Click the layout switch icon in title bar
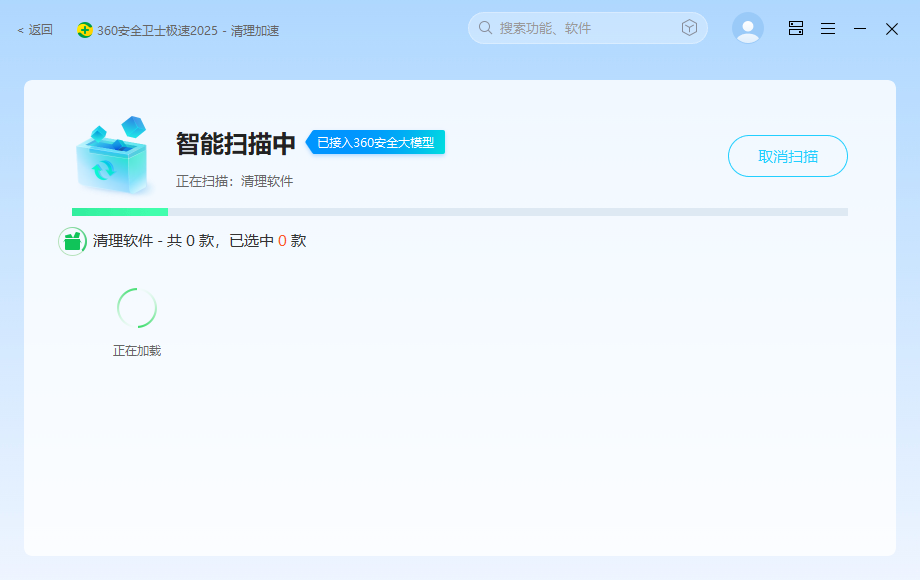Image resolution: width=920 pixels, height=580 pixels. (796, 28)
